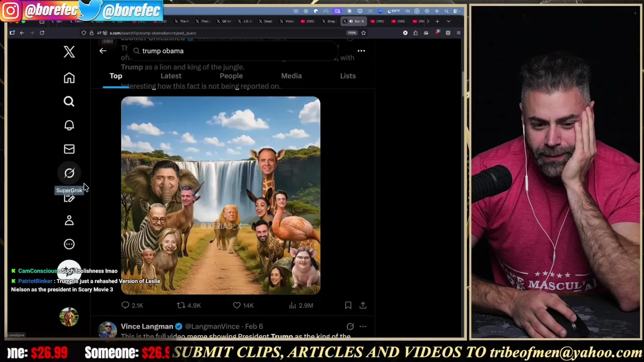644x362 pixels.
Task: Open macOS Spotlight search in menu bar
Action: click(x=446, y=11)
